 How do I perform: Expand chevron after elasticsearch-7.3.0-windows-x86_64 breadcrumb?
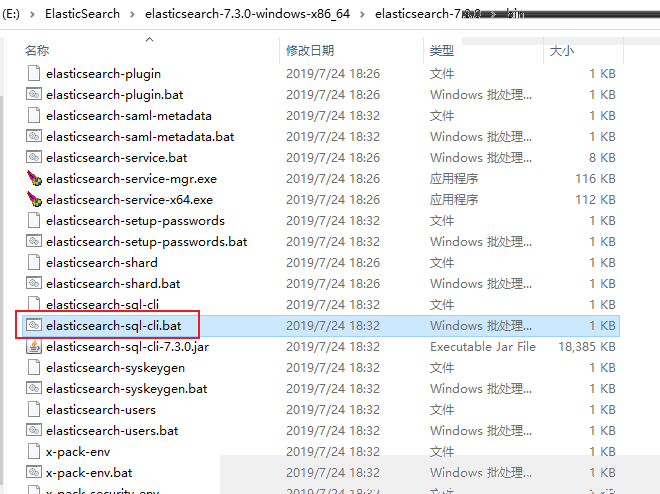point(362,14)
